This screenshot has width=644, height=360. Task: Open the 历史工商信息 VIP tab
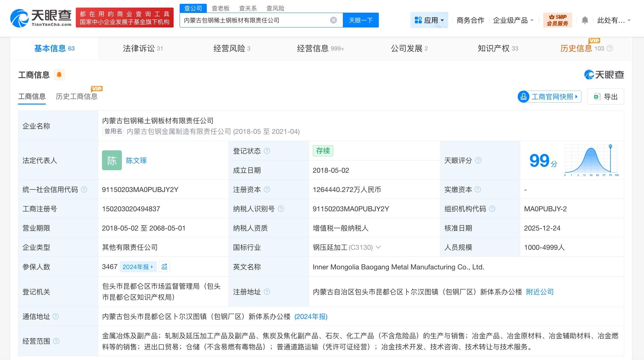[77, 96]
